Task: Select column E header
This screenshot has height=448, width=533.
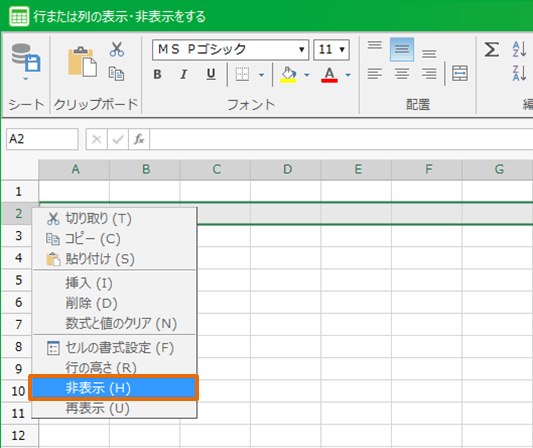Action: [x=356, y=169]
